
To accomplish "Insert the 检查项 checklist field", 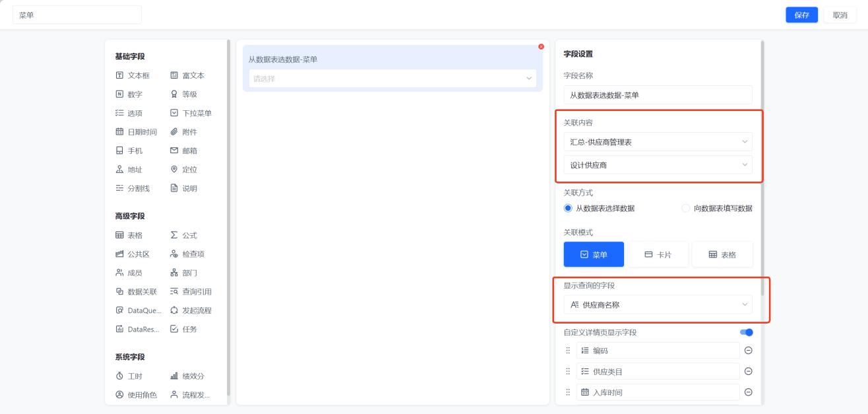I will (187, 254).
